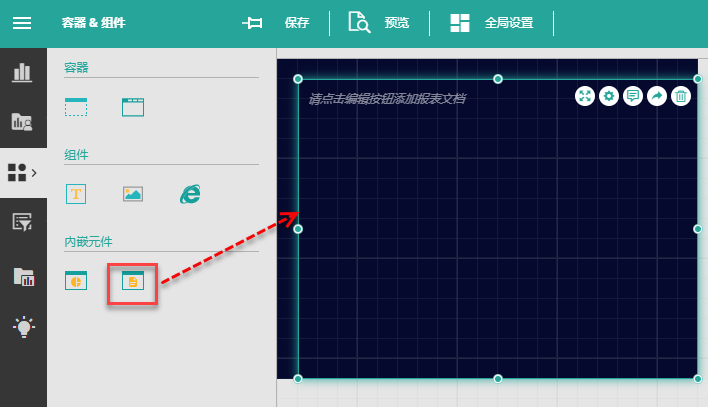Click the bottom-center resize handle
Screen dimensions: 708x407
click(498, 379)
